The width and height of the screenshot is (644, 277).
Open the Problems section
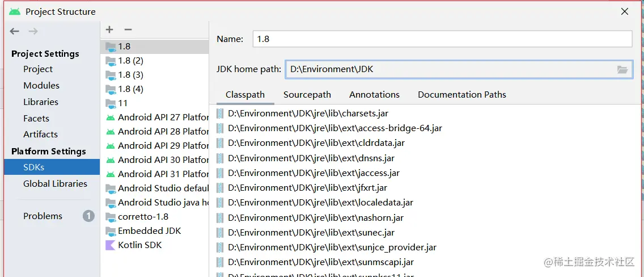[43, 216]
